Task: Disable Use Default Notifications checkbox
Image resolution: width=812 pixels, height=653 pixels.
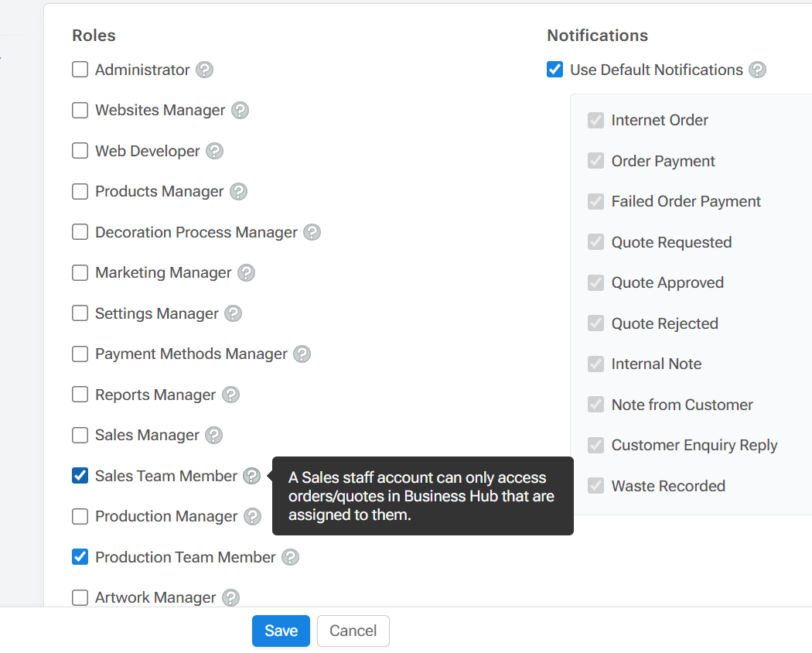Action: [554, 70]
